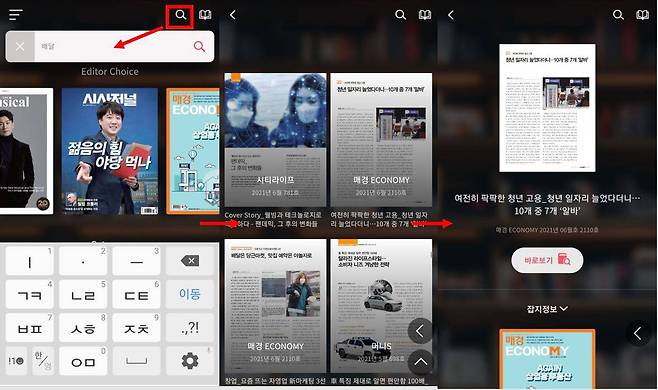The height and width of the screenshot is (390, 658).
Task: Open the 시티라이프 search result article
Action: (x=275, y=140)
